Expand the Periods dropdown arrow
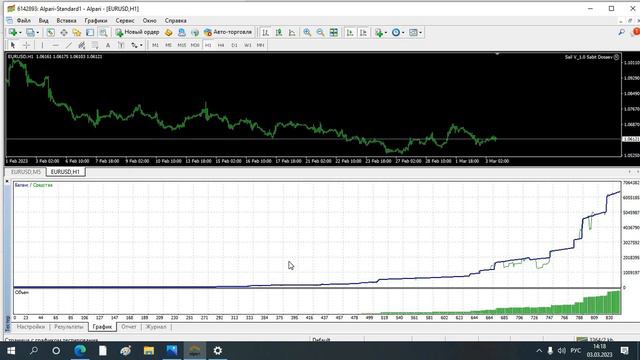The image size is (640, 360). pos(403,33)
